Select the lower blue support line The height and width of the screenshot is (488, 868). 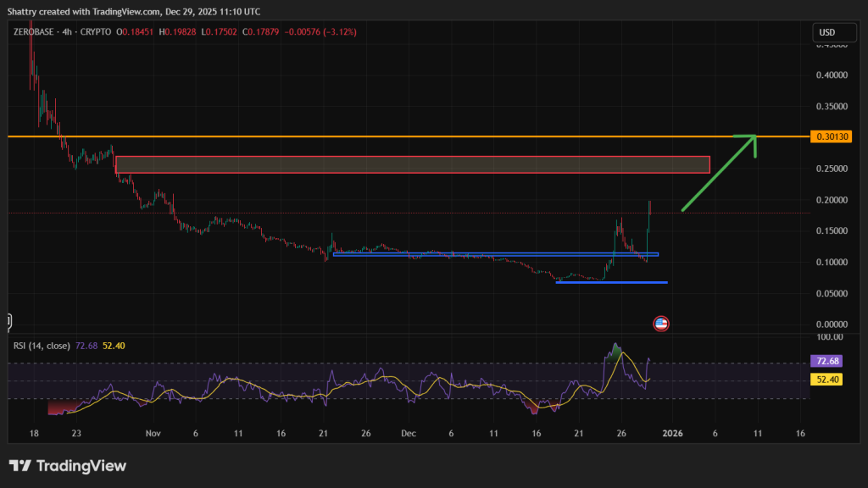pos(610,282)
